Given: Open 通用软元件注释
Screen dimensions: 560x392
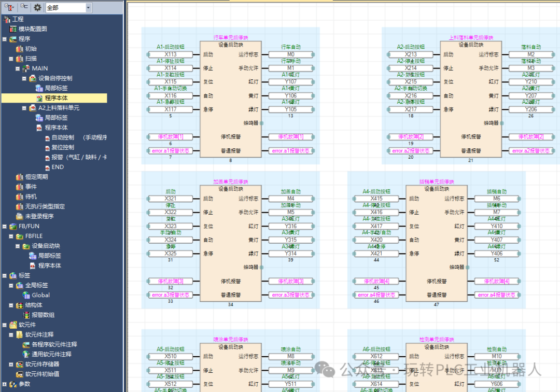Looking at the screenshot, I should click(51, 355).
